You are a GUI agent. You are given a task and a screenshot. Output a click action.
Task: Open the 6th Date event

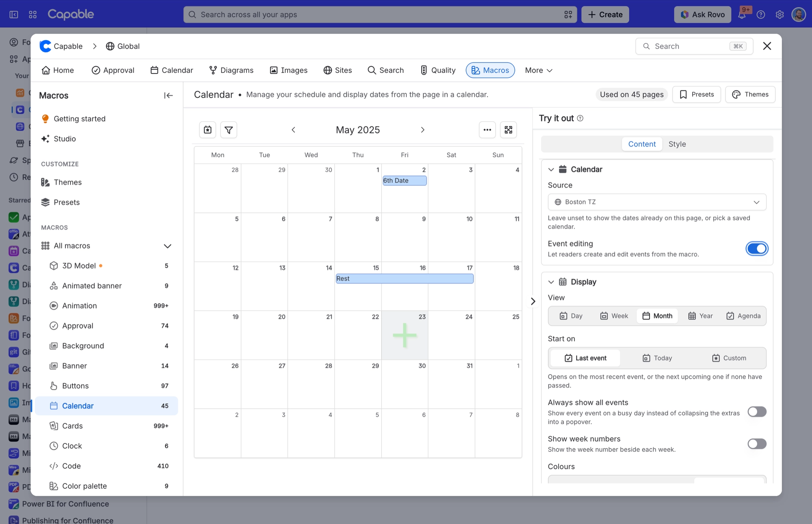(x=404, y=181)
